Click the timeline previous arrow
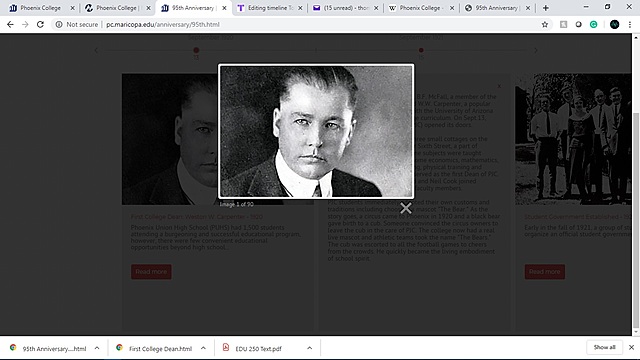This screenshot has height=360, width=640. (96, 51)
